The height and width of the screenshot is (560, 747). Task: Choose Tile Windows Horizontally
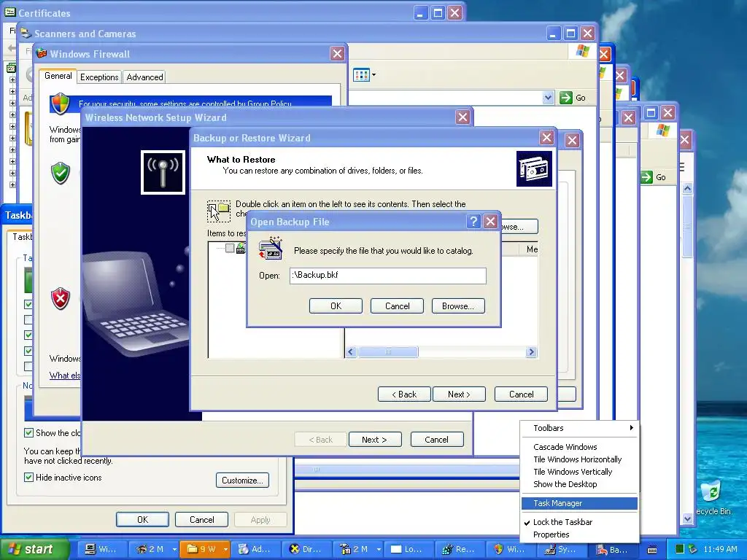[579, 459]
